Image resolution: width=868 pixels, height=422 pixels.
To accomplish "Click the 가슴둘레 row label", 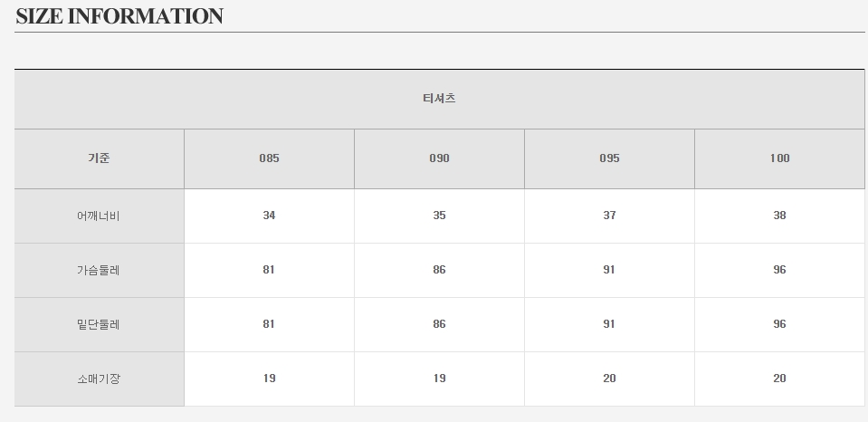I will coord(99,270).
